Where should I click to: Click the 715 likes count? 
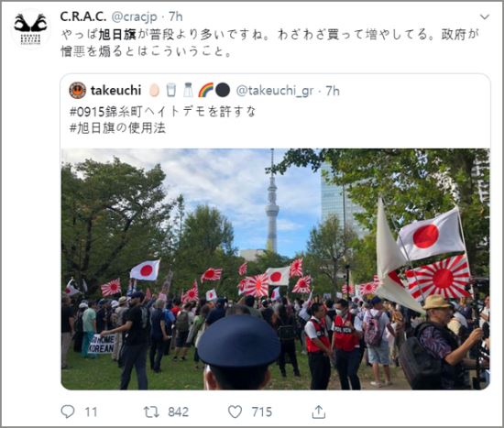pyautogui.click(x=262, y=412)
